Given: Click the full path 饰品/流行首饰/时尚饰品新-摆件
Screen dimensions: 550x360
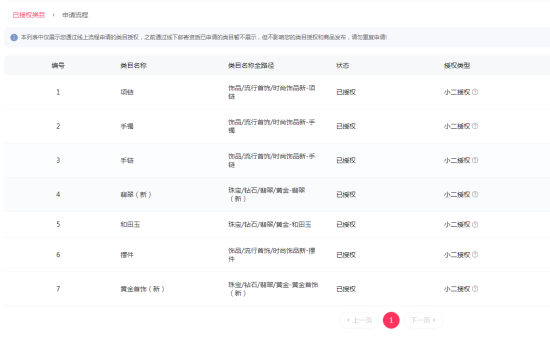Looking at the screenshot, I should 272,255.
